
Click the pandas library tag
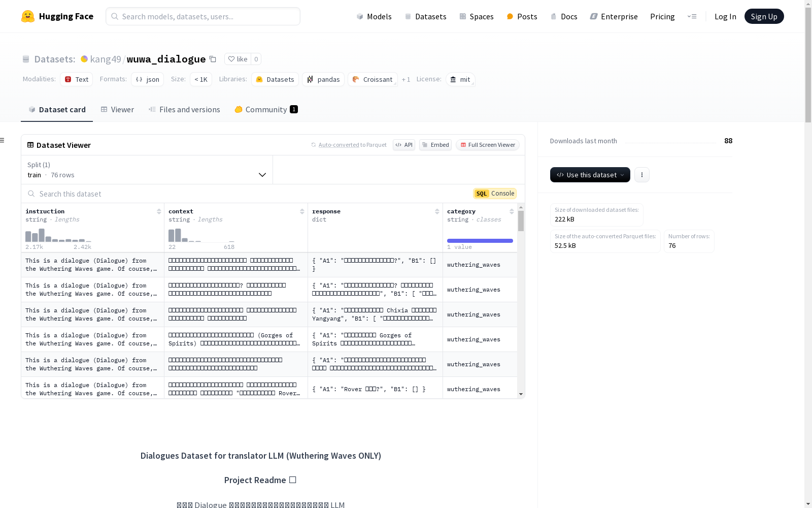point(323,79)
